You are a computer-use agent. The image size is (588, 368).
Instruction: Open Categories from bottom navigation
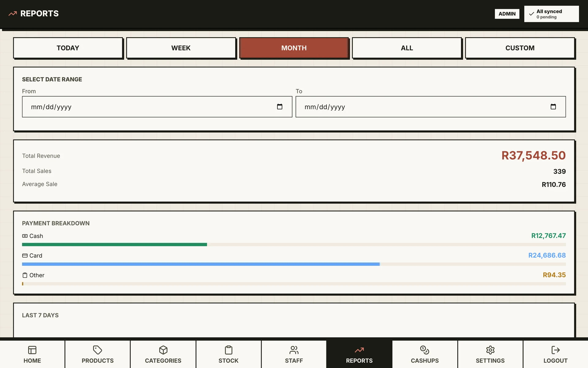point(163,354)
